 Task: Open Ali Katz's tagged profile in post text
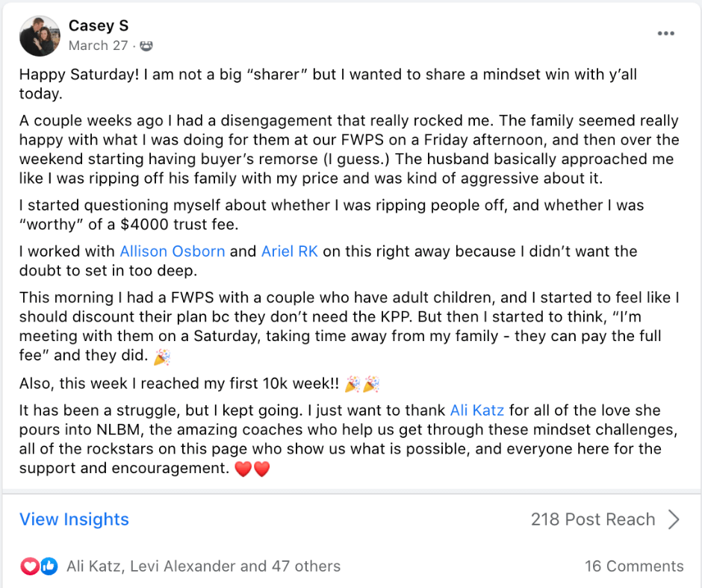[477, 410]
